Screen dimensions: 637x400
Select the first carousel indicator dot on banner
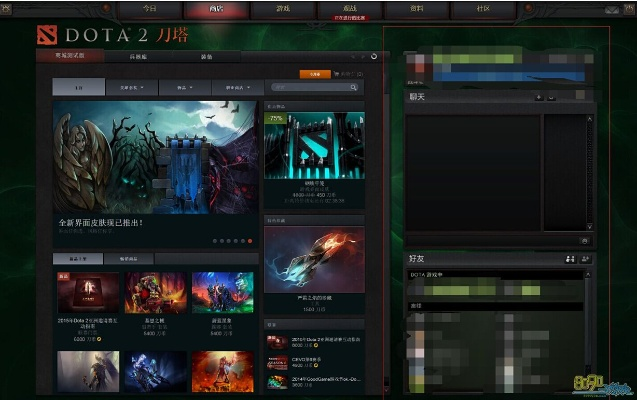pos(214,241)
